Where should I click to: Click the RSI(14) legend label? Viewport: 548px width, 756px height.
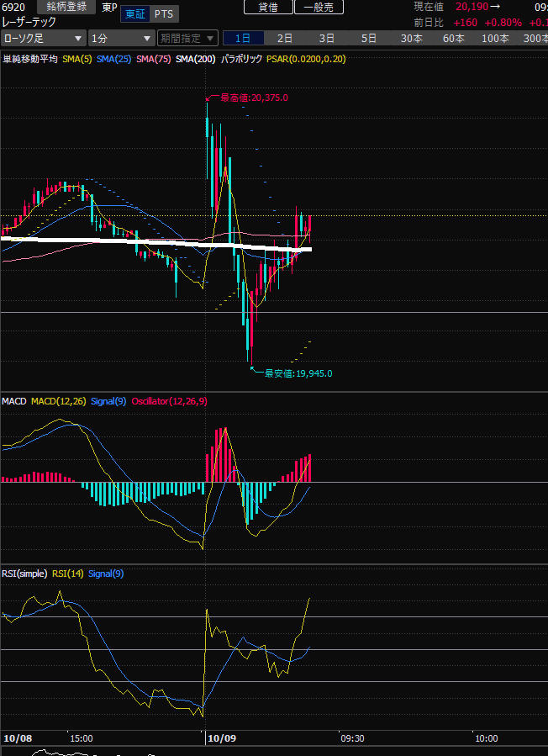[67, 574]
